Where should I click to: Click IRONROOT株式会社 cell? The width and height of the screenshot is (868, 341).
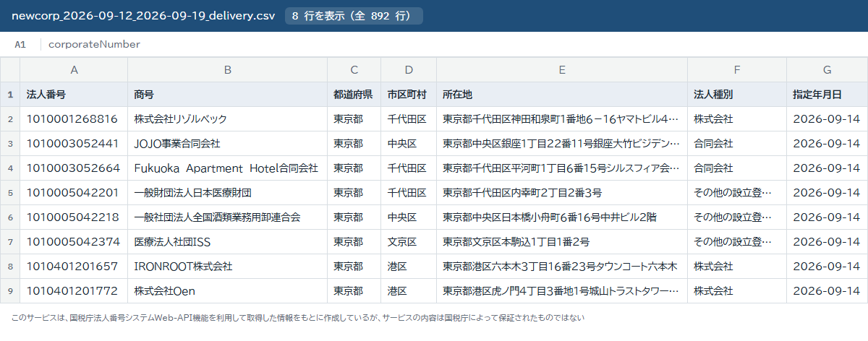pyautogui.click(x=228, y=267)
